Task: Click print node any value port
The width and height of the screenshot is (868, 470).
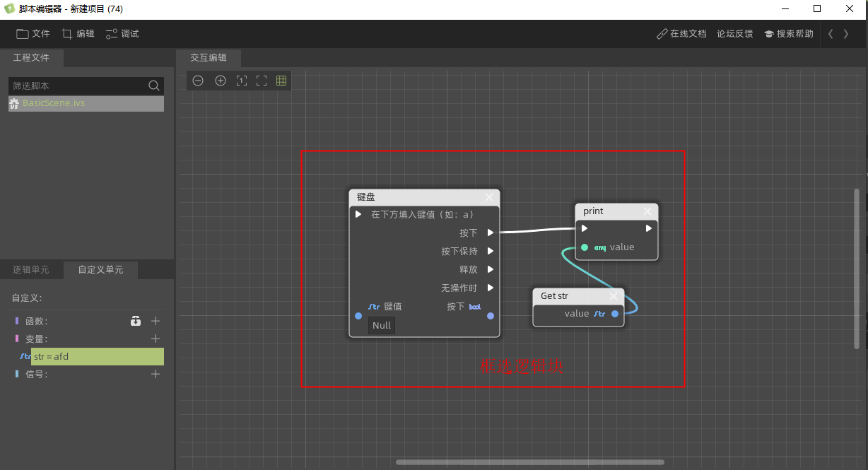Action: pos(585,247)
